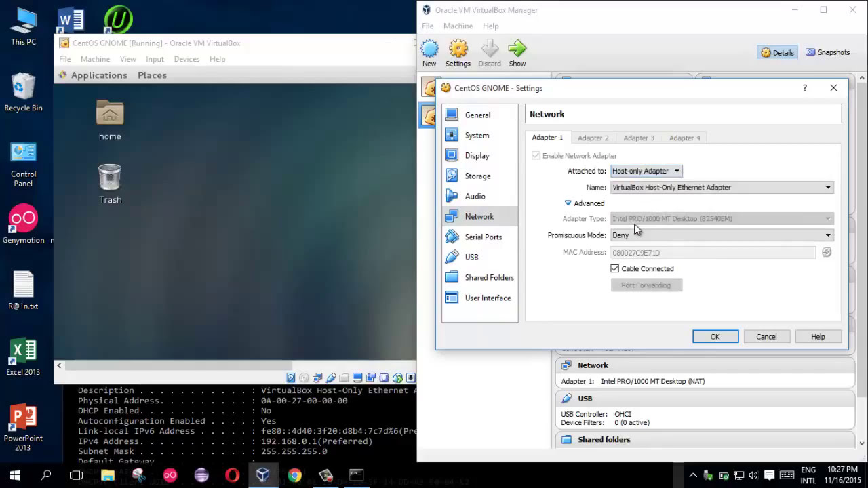Image resolution: width=868 pixels, height=488 pixels.
Task: Open Applications menu in GNOME
Action: (x=99, y=75)
